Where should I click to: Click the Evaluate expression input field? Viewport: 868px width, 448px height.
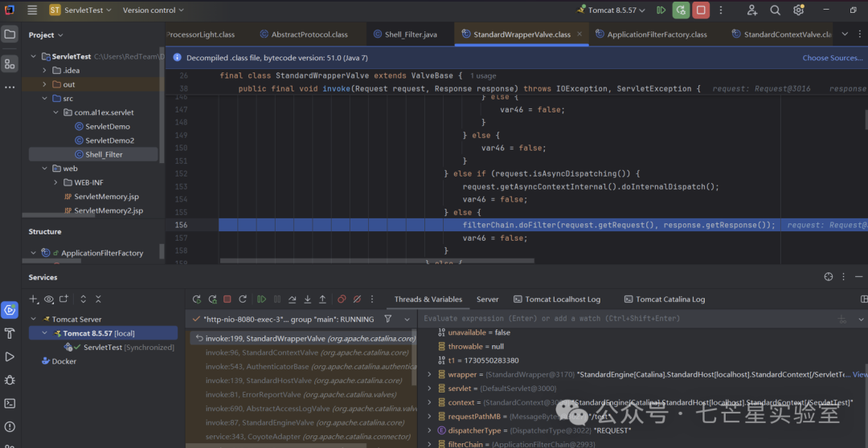click(625, 319)
